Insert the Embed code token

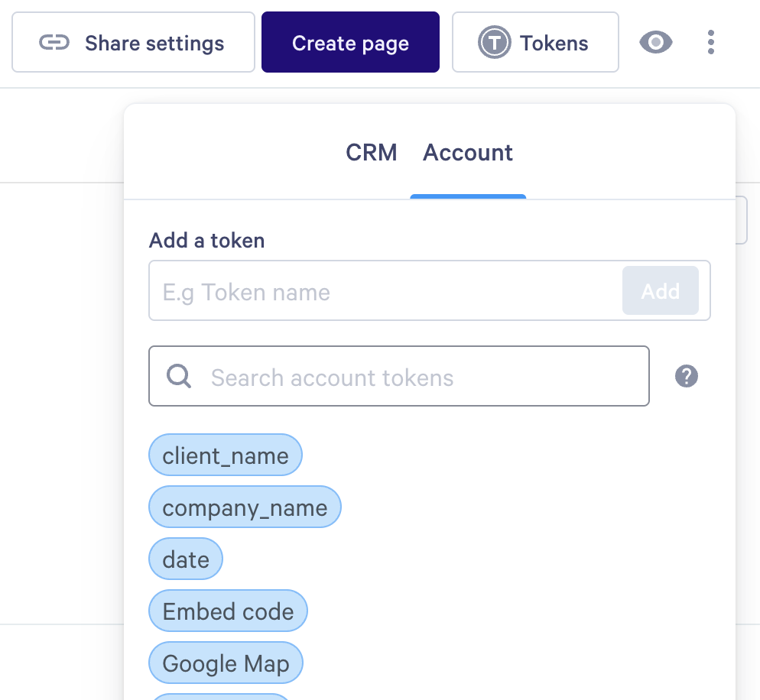pyautogui.click(x=228, y=612)
